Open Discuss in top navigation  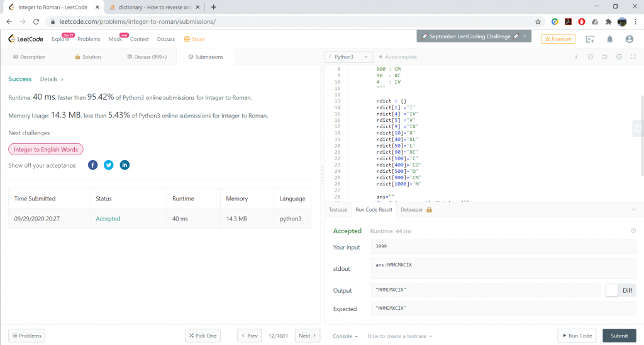[166, 39]
